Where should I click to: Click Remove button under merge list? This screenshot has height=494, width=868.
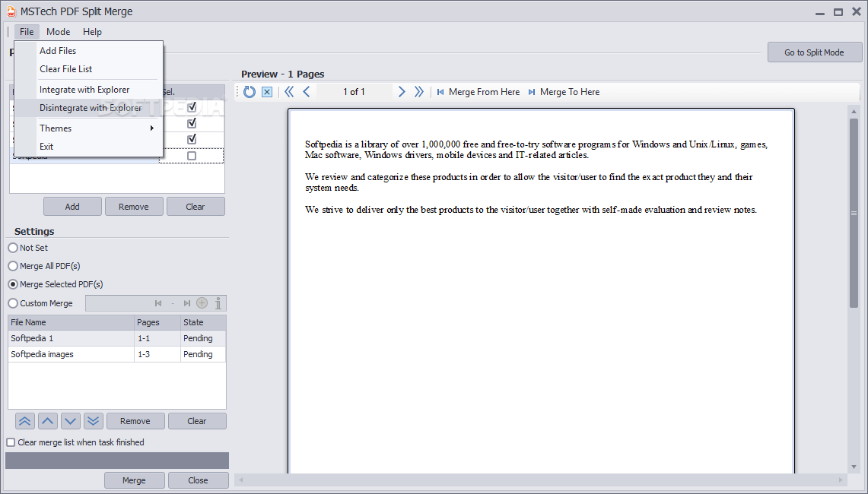click(135, 421)
